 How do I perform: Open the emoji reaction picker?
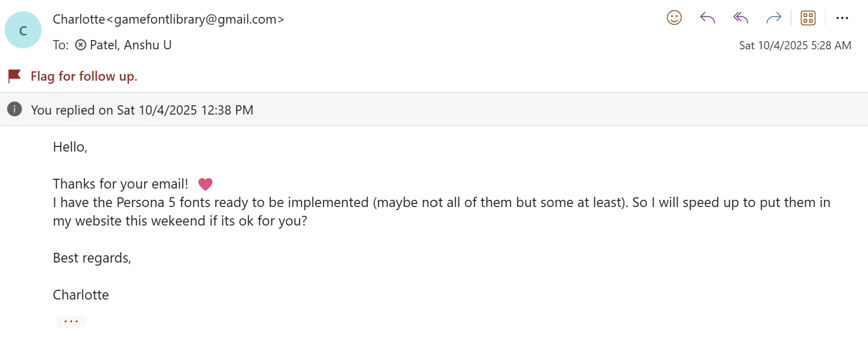[x=674, y=18]
